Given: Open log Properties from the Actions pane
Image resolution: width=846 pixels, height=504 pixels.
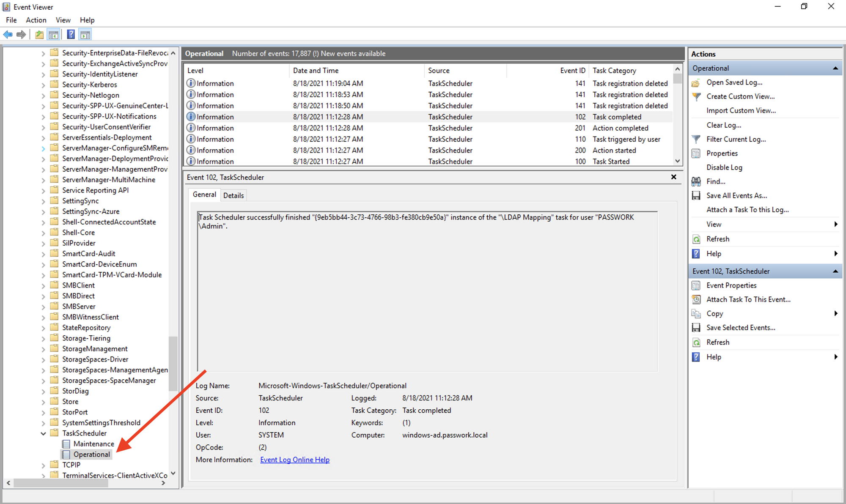Looking at the screenshot, I should coord(721,153).
